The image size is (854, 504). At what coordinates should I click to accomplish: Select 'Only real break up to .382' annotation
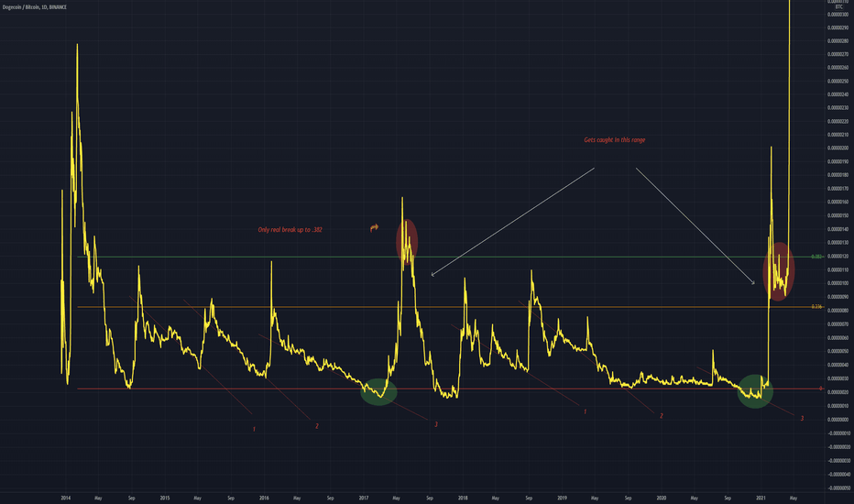pyautogui.click(x=290, y=230)
